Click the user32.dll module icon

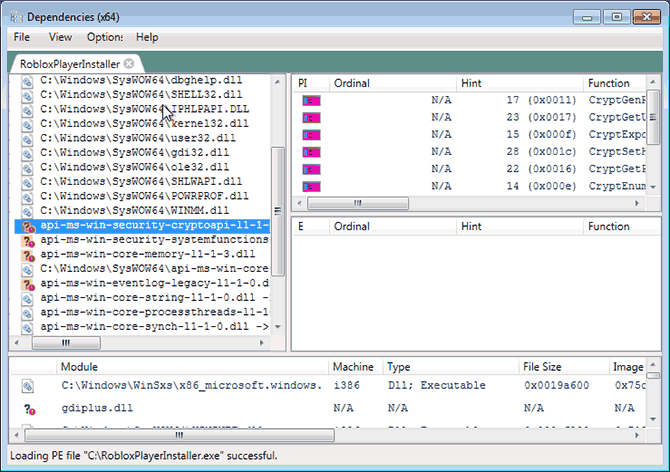(27, 139)
